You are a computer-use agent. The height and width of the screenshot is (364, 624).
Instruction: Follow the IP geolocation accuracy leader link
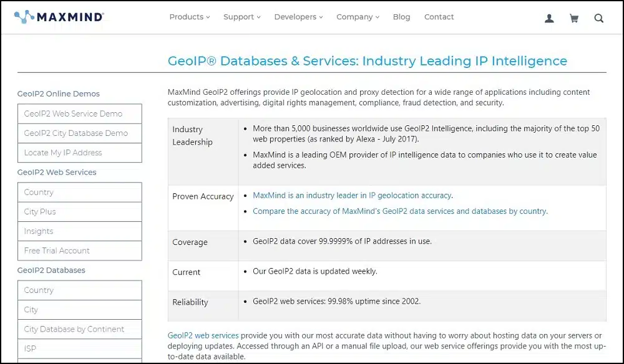click(352, 196)
